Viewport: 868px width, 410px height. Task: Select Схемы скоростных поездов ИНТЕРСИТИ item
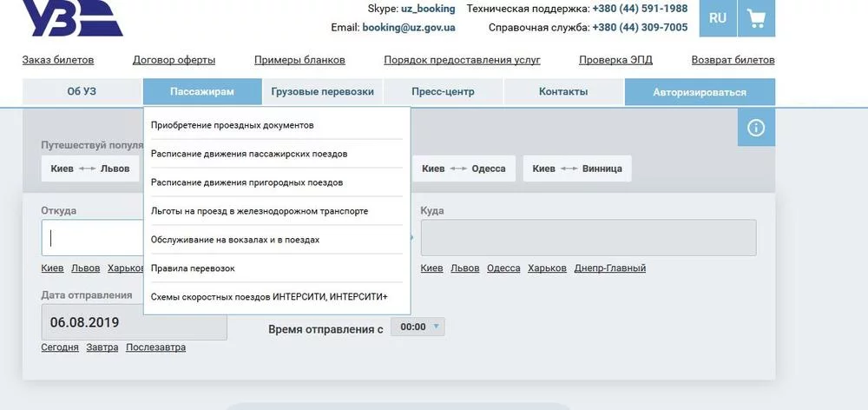(x=277, y=297)
